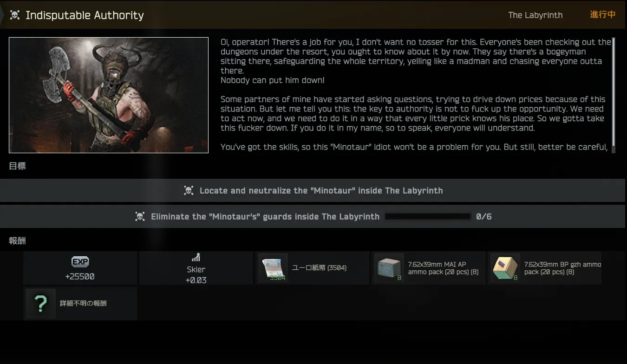The width and height of the screenshot is (627, 364).
Task: Click The Labyrinth location label
Action: click(x=535, y=15)
